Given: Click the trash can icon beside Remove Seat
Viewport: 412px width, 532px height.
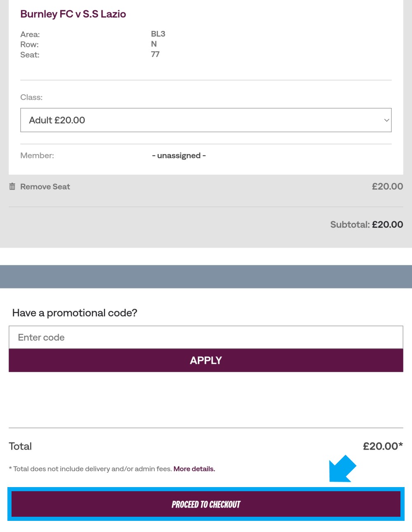Looking at the screenshot, I should tap(12, 187).
